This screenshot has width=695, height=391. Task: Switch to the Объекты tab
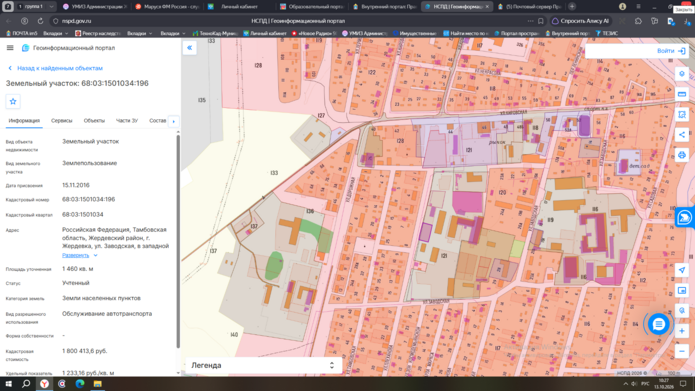pos(94,121)
